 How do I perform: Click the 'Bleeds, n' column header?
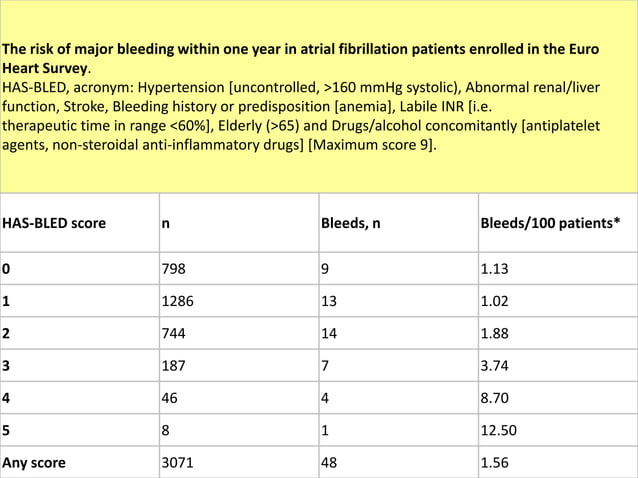399,223
